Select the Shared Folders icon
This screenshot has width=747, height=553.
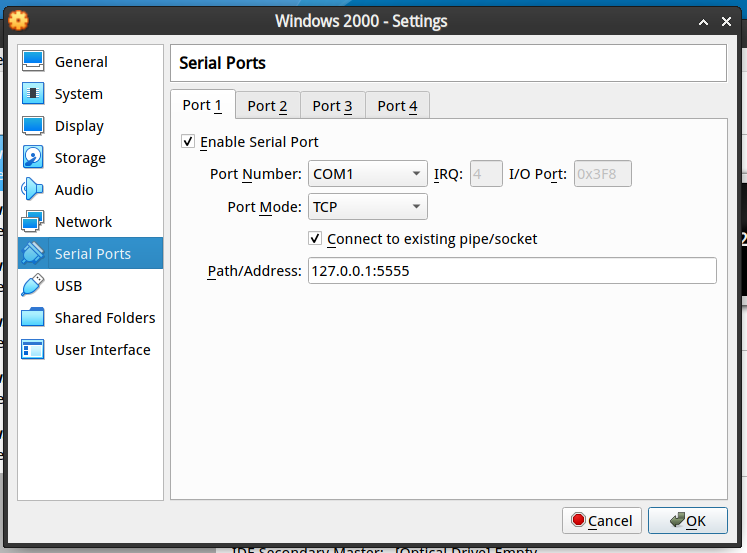pos(33,317)
